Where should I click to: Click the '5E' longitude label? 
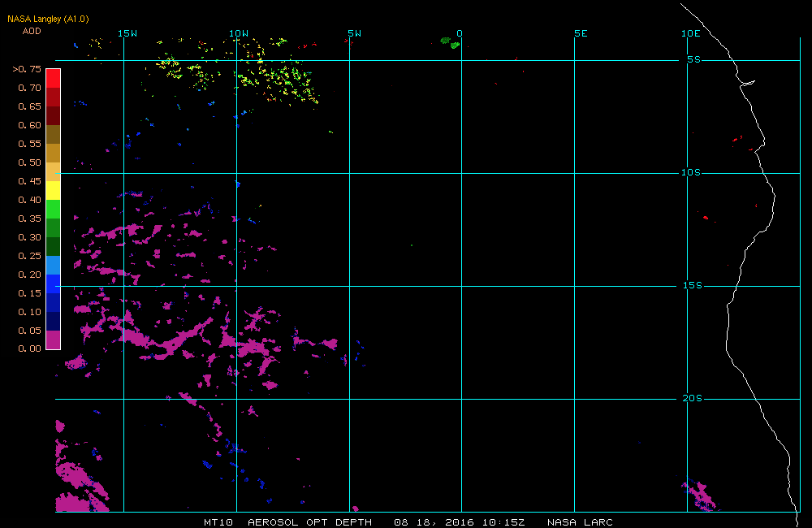(x=581, y=33)
